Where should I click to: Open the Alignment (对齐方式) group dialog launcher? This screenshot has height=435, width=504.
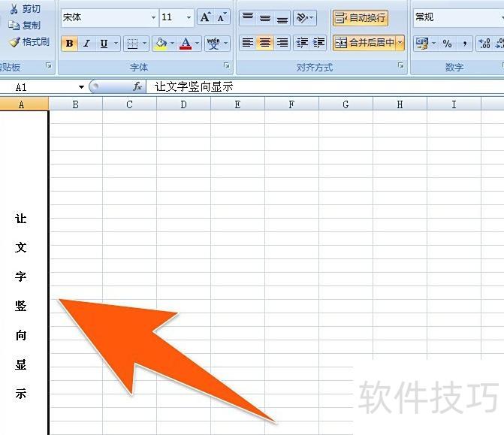(400, 65)
